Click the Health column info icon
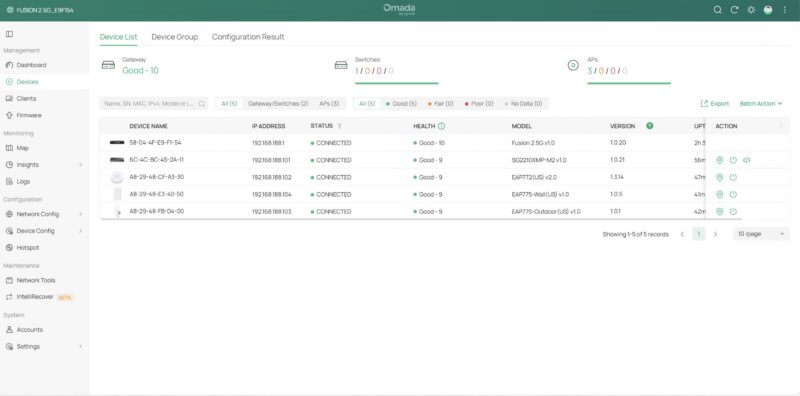The width and height of the screenshot is (800, 396). tap(441, 126)
